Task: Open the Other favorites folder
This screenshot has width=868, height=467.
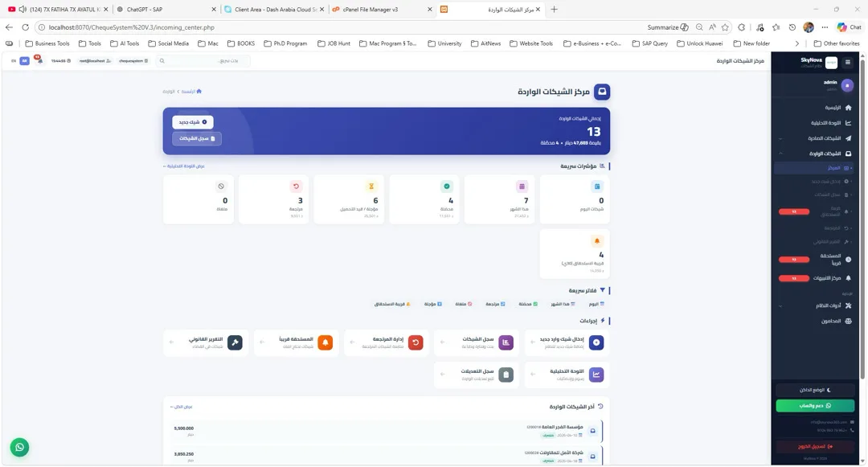Action: point(837,43)
